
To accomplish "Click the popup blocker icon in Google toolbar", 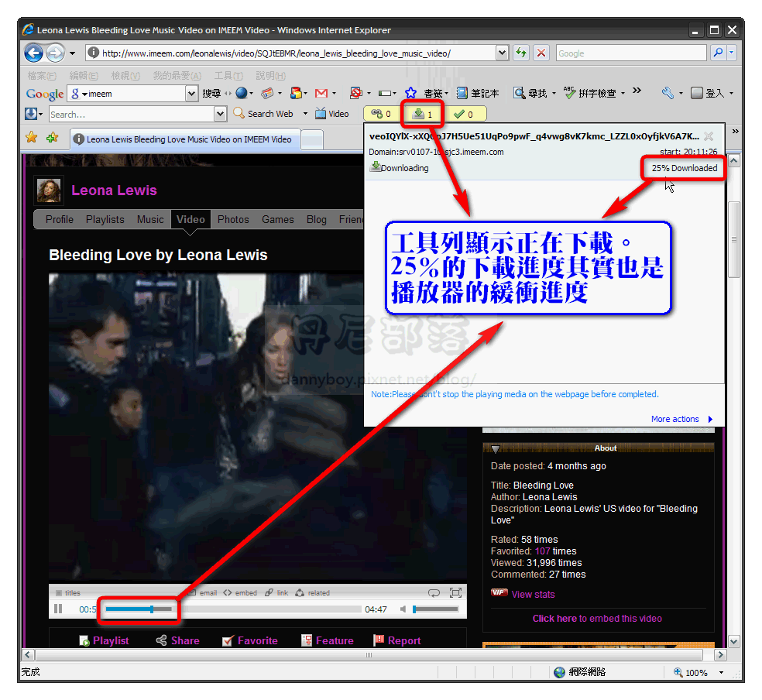I will coord(356,93).
